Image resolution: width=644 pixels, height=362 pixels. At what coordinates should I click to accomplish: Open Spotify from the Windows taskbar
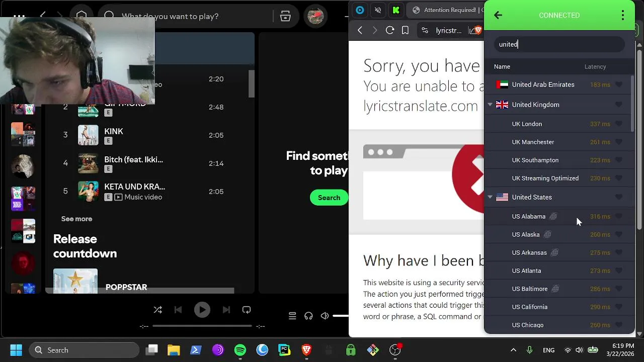[240, 350]
